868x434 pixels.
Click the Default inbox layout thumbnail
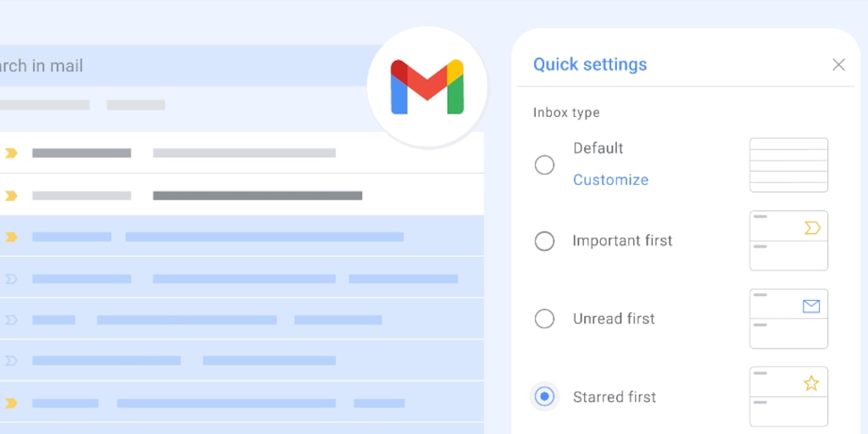click(788, 164)
